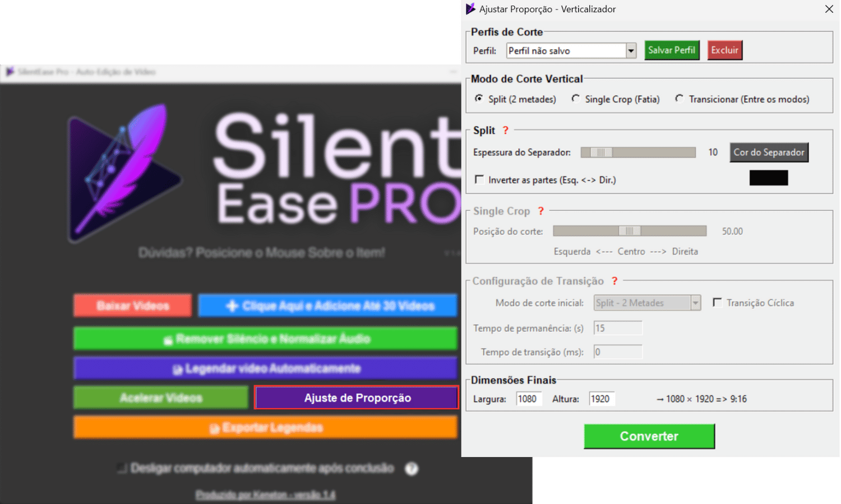841x504 pixels.
Task: Click the "1080 × 1920 => 9:16" result text
Action: click(x=706, y=399)
